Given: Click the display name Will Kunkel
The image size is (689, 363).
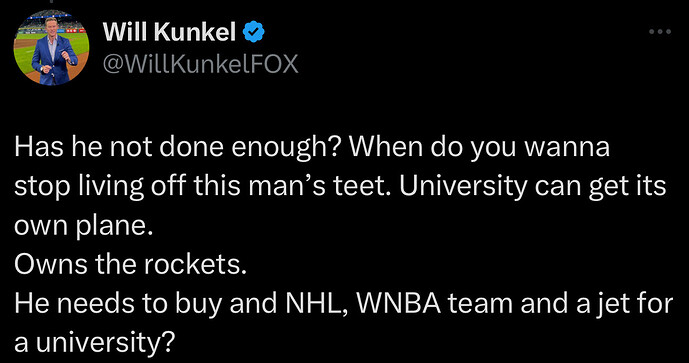Looking at the screenshot, I should pyautogui.click(x=169, y=32).
